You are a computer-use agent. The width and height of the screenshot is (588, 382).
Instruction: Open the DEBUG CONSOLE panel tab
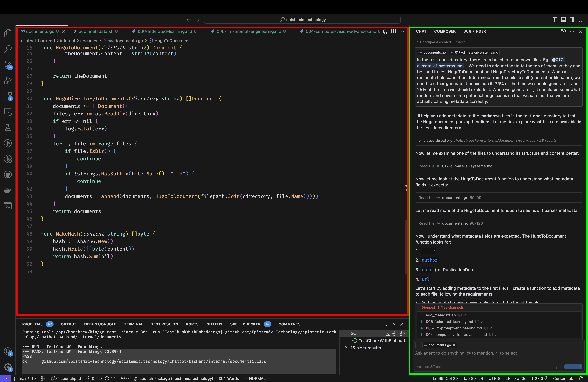point(100,324)
